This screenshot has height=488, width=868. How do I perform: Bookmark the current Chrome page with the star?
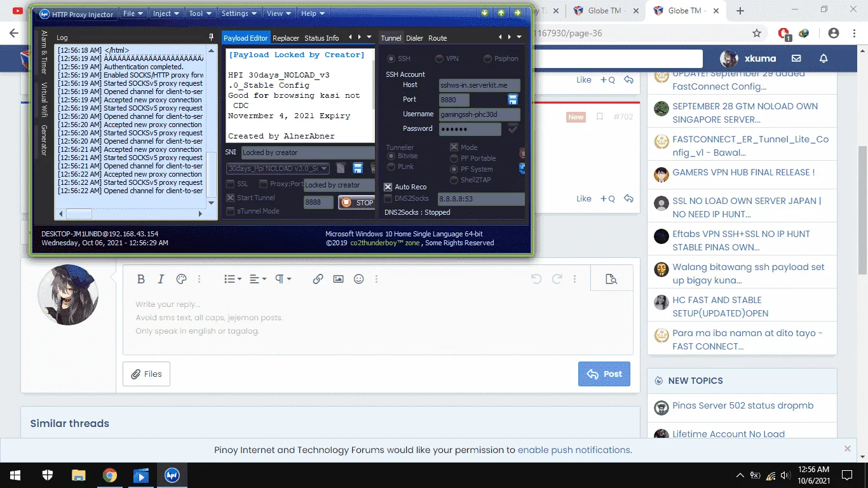757,33
